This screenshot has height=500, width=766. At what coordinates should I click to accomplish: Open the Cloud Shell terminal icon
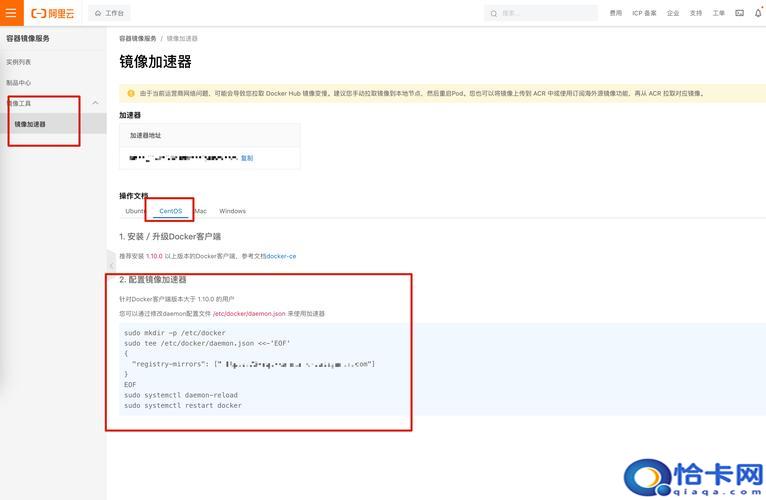[x=740, y=13]
